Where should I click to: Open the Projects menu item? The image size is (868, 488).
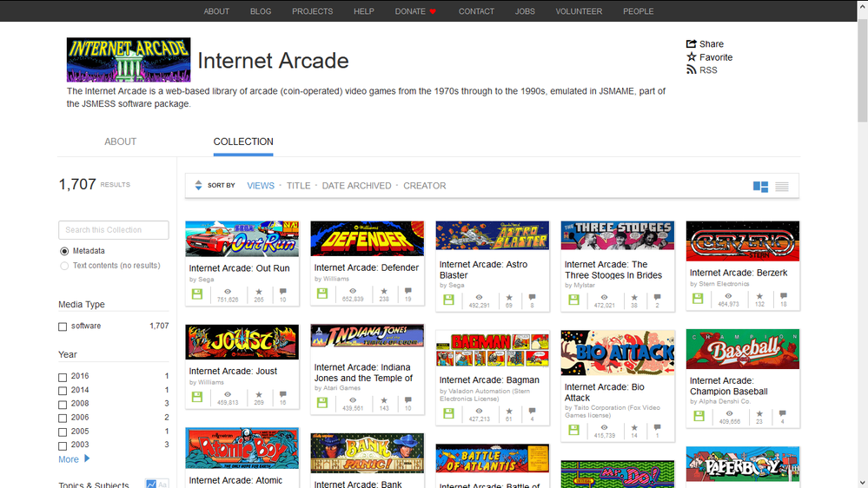(312, 11)
